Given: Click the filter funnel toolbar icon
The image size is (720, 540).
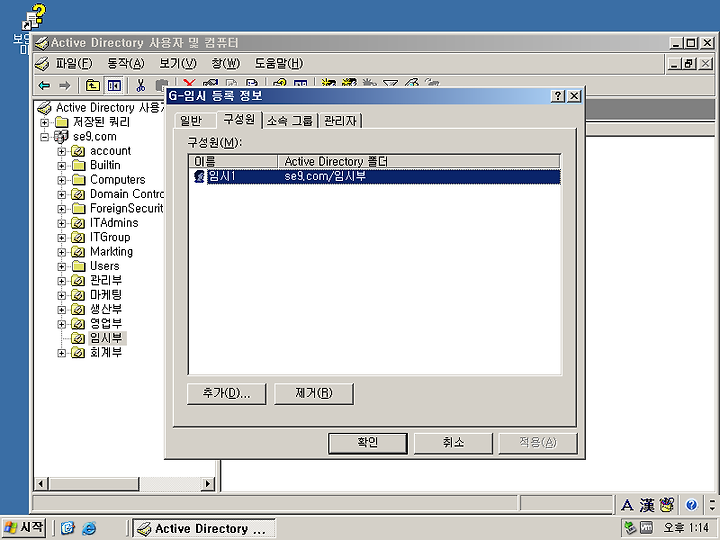Looking at the screenshot, I should pos(390,84).
